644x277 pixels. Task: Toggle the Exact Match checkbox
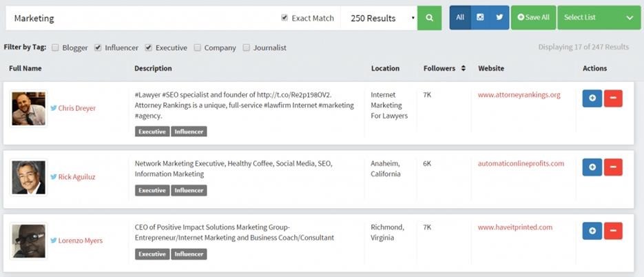(284, 18)
